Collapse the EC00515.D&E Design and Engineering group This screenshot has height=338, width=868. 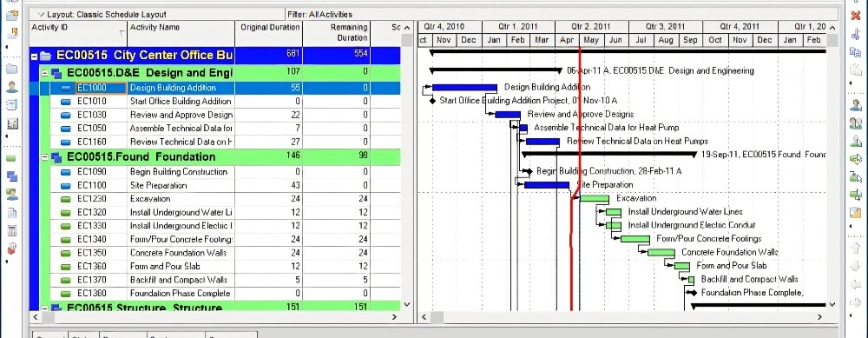point(45,73)
